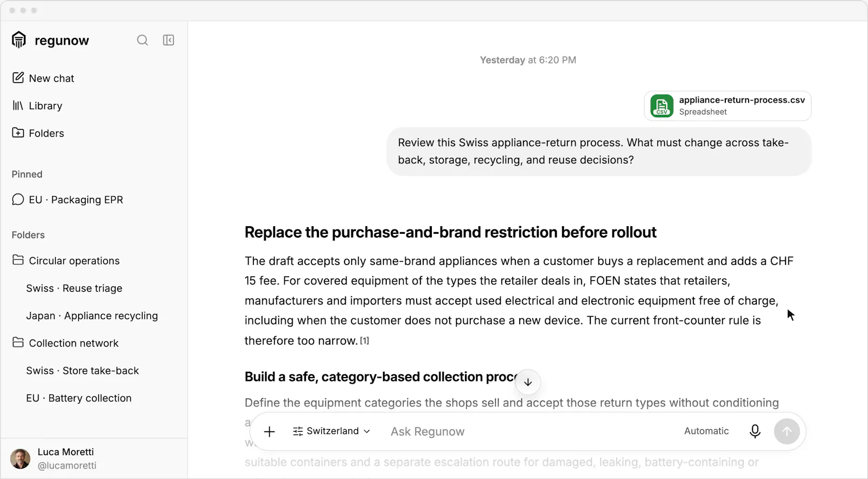Click the regunow logo icon

click(19, 40)
